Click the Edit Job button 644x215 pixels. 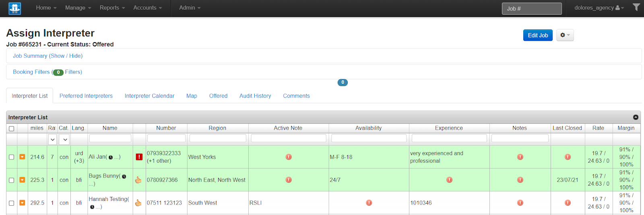(x=538, y=35)
